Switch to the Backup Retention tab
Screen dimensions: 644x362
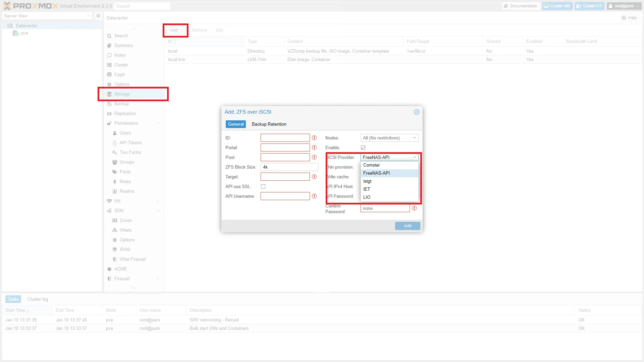click(269, 124)
